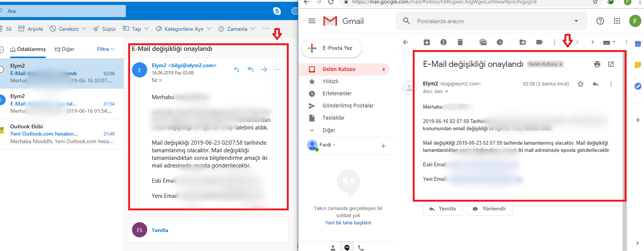Screen dimensions: 644x251
Task: Click Sil delete button in Outlook toolbar
Action: click(x=6, y=29)
